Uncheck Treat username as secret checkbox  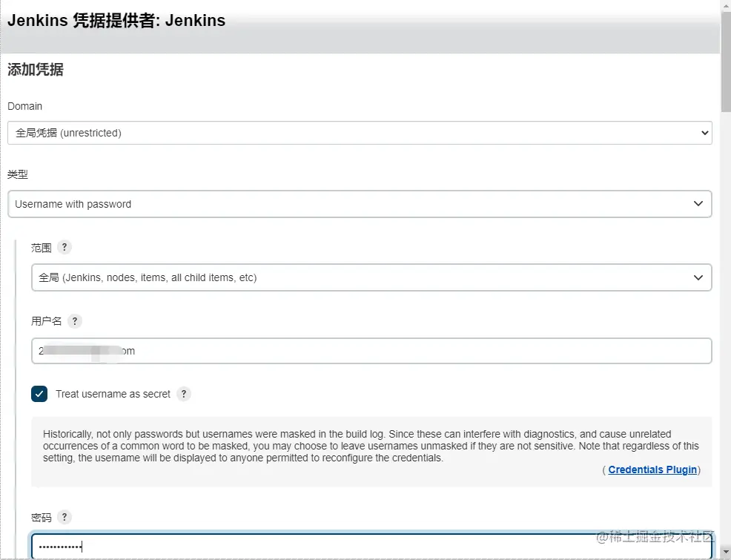click(39, 394)
